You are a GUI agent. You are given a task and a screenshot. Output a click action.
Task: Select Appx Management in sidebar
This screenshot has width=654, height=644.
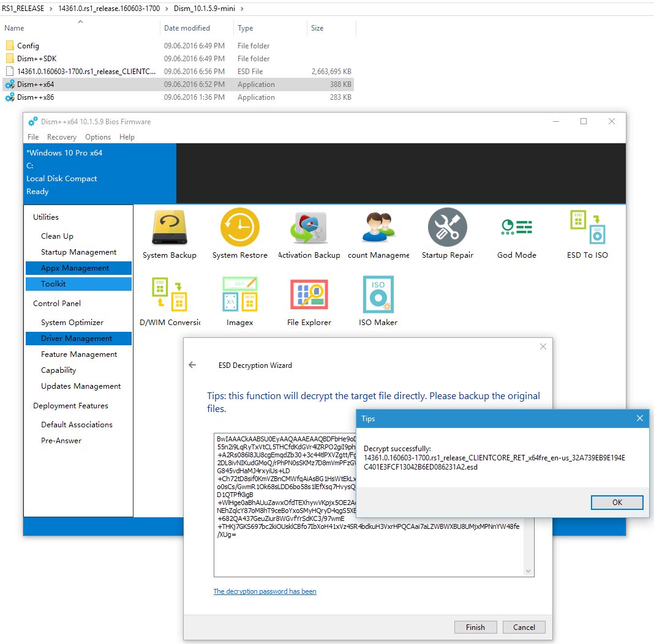pos(78,268)
